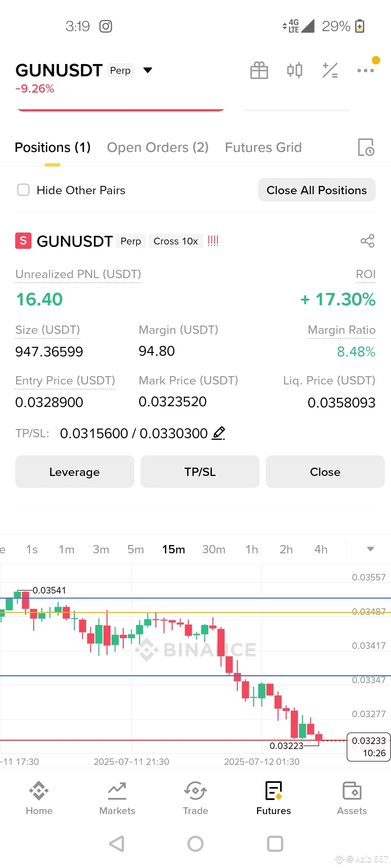This screenshot has height=868, width=391.
Task: Open the calculator plus-minus icon
Action: [330, 70]
